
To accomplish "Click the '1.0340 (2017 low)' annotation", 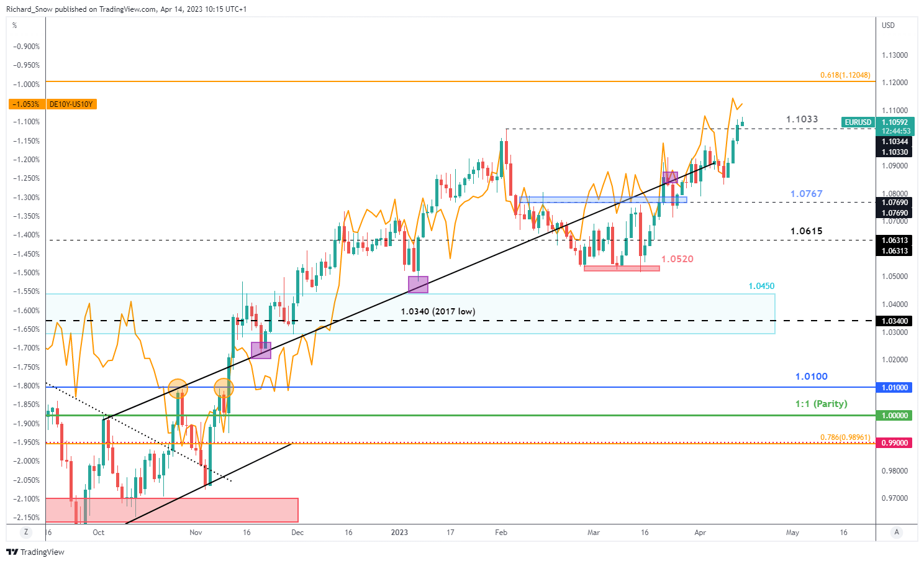I will click(438, 311).
